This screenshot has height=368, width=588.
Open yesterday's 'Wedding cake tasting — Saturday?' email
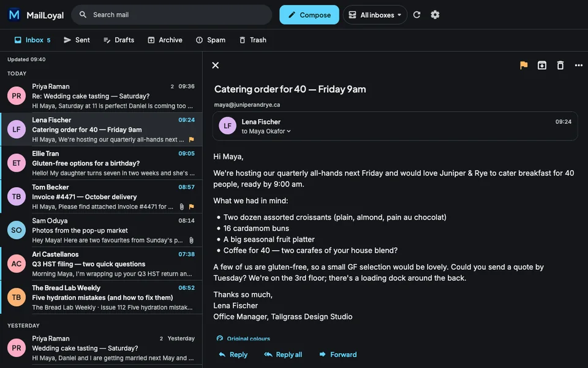pyautogui.click(x=101, y=348)
